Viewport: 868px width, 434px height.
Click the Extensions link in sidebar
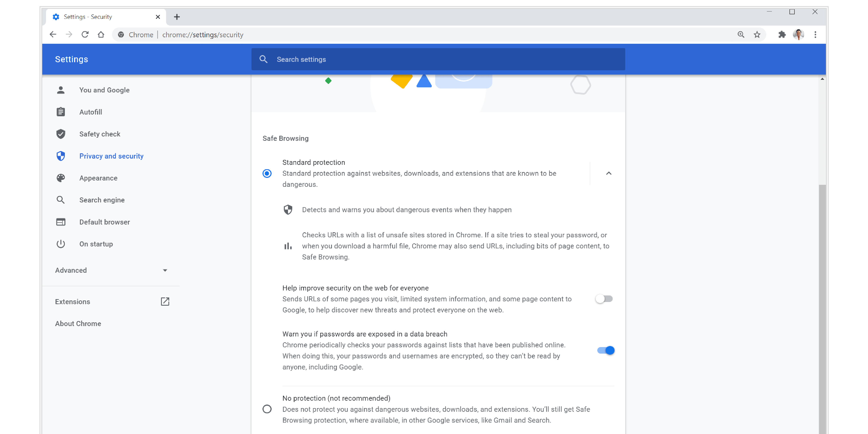coord(72,301)
